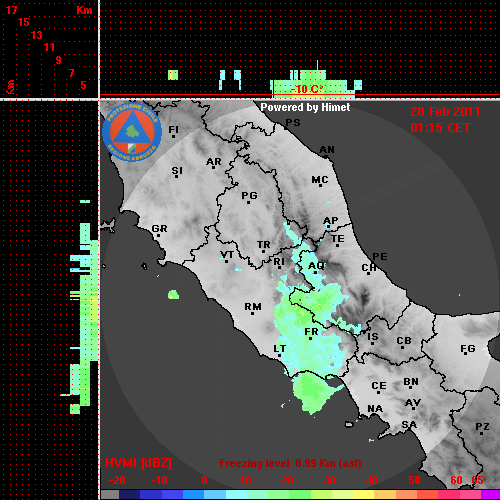Click the TE city label
500x500 pixels.
point(338,239)
